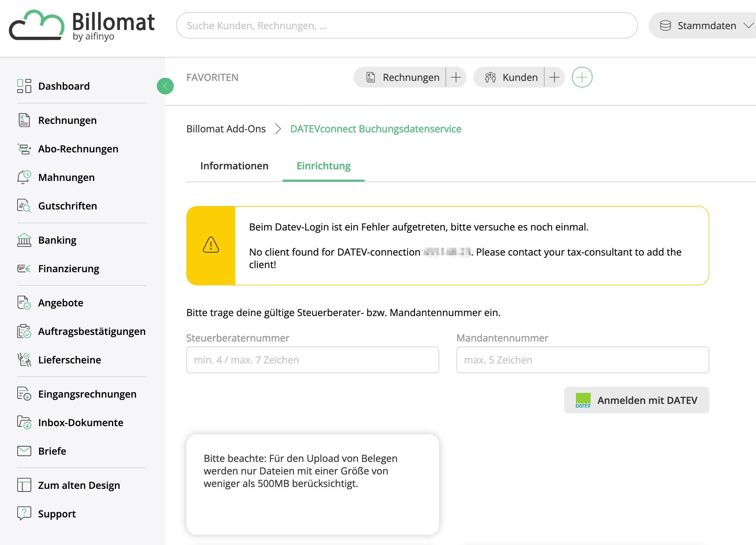Click the Lieferscheine sidebar icon
The height and width of the screenshot is (545, 756).
point(24,360)
